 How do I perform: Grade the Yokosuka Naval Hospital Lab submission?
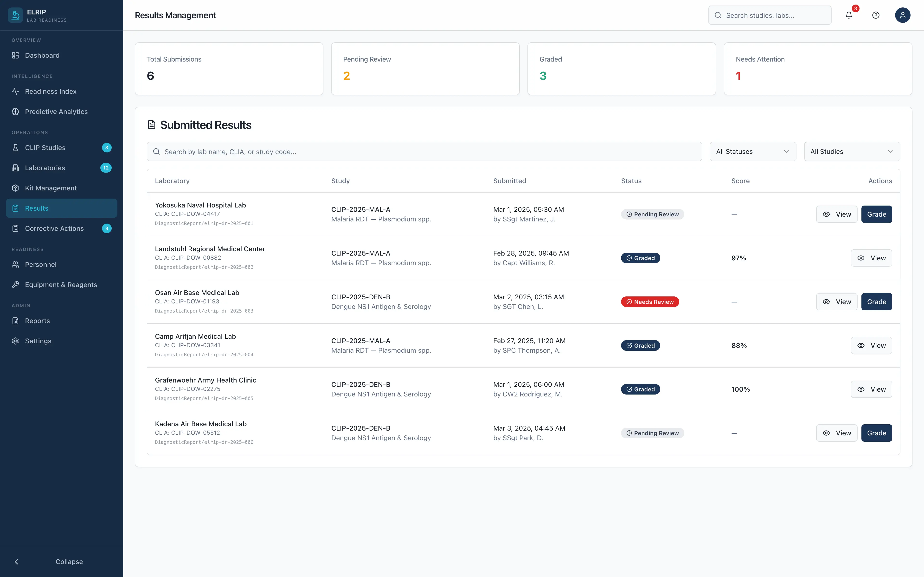876,214
